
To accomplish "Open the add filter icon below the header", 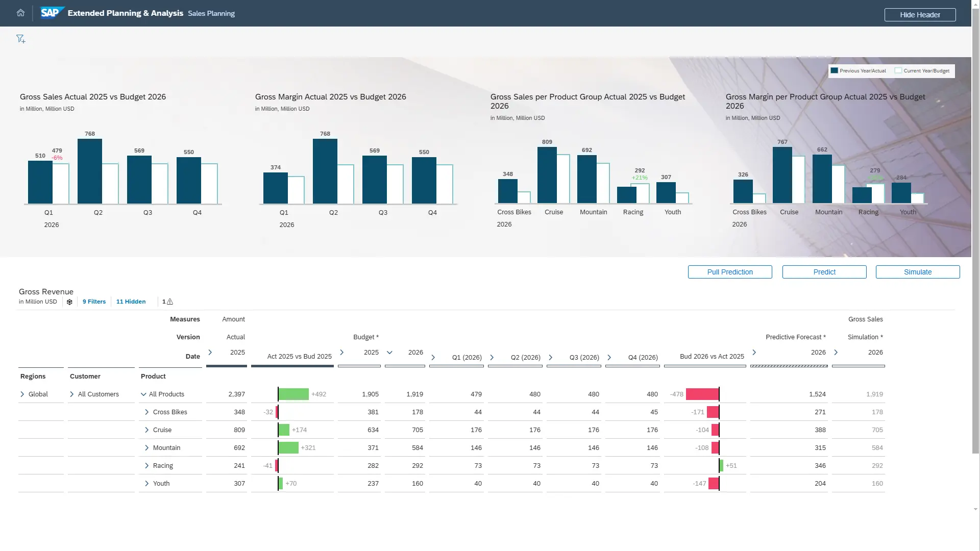I will (21, 39).
